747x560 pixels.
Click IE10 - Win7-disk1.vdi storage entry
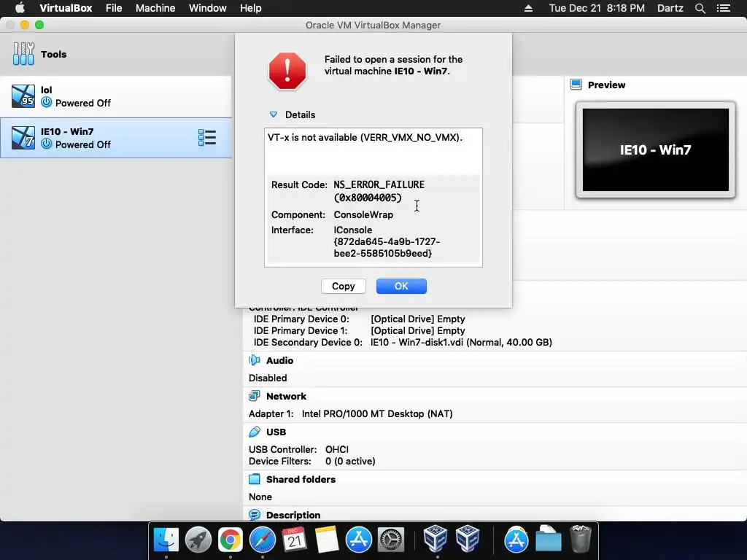tap(461, 343)
